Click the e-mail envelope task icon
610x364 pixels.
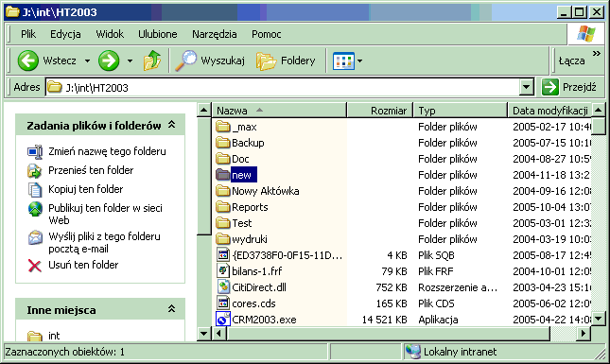pyautogui.click(x=35, y=236)
